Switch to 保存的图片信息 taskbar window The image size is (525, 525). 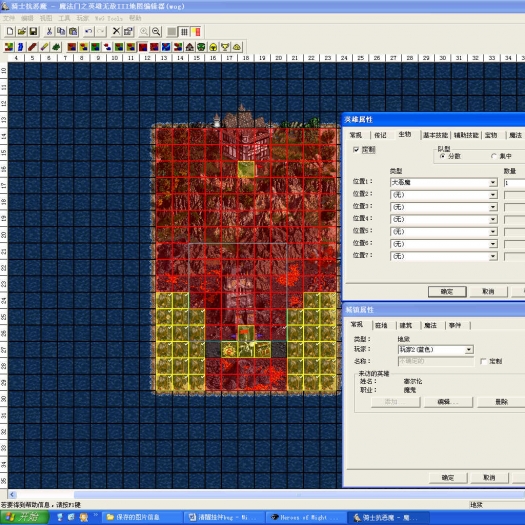[142, 518]
